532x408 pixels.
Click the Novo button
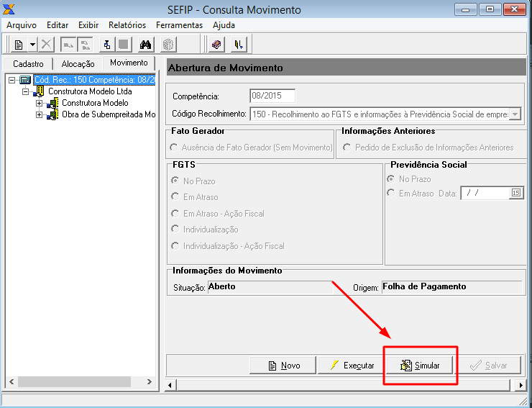point(283,366)
